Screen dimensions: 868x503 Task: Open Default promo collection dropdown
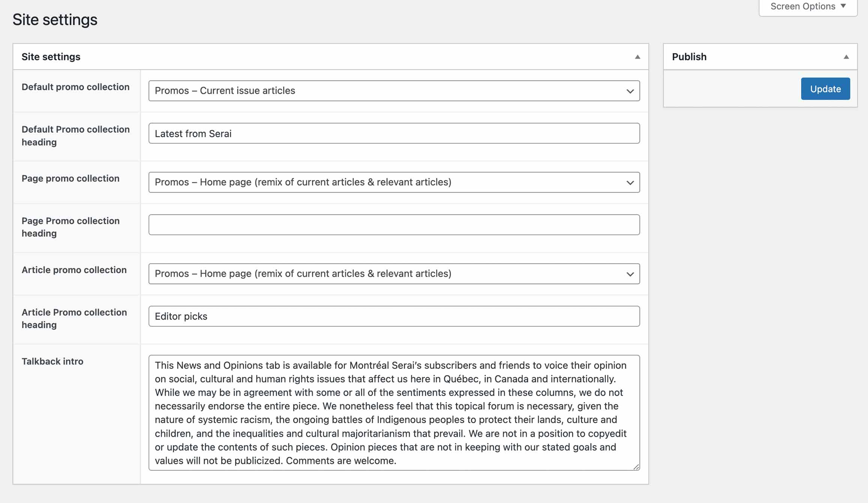[x=393, y=91]
